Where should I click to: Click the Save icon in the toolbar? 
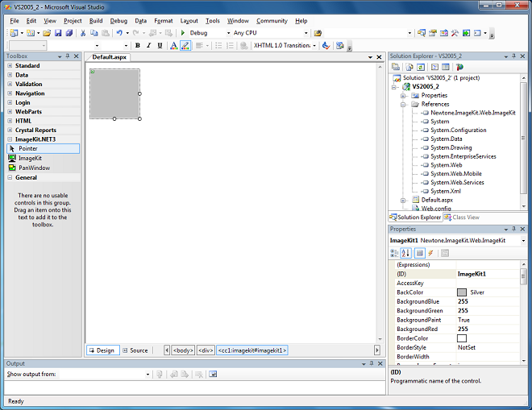tap(58, 33)
